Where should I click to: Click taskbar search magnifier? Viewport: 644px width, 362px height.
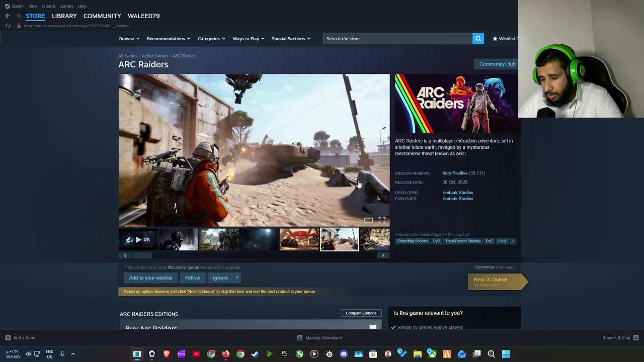click(x=491, y=354)
